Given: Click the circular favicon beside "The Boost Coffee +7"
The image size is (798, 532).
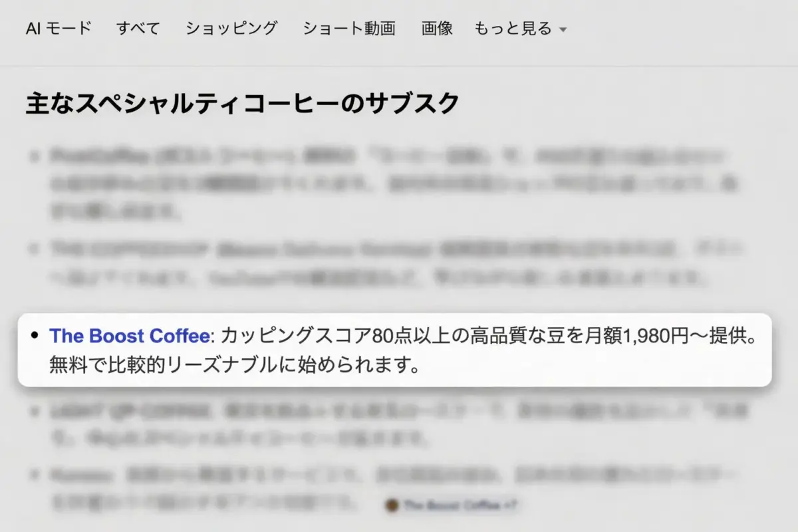Looking at the screenshot, I should 391,505.
